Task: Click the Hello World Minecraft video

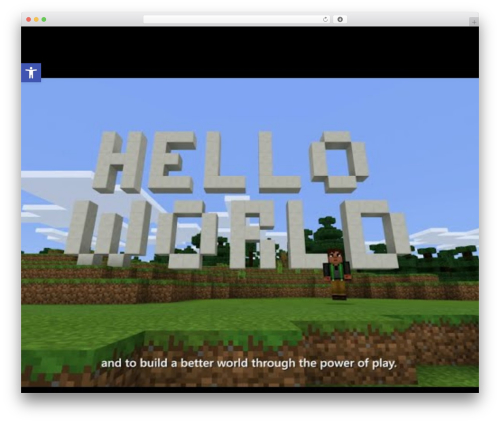Action: coord(250,232)
